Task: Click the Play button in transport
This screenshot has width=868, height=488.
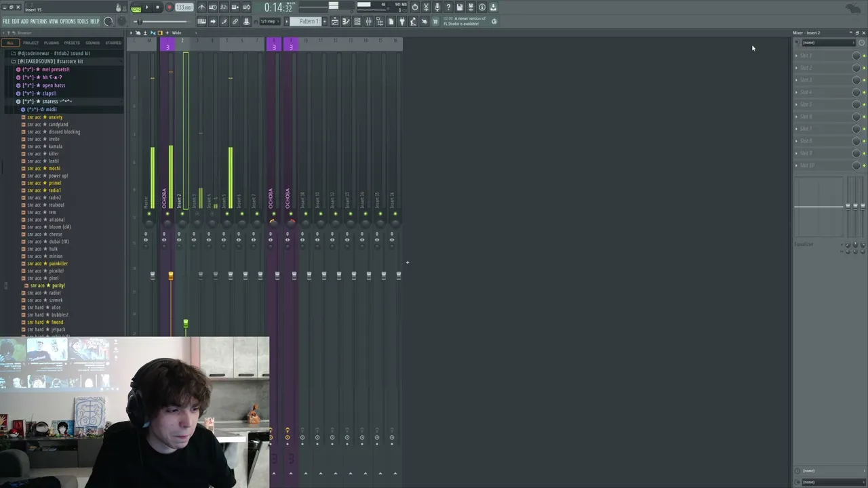Action: coord(146,7)
